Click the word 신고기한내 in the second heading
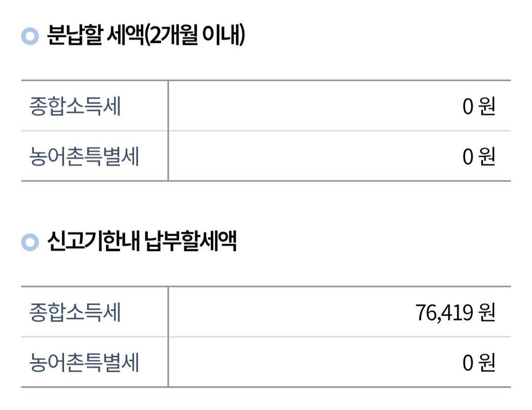 [93, 241]
